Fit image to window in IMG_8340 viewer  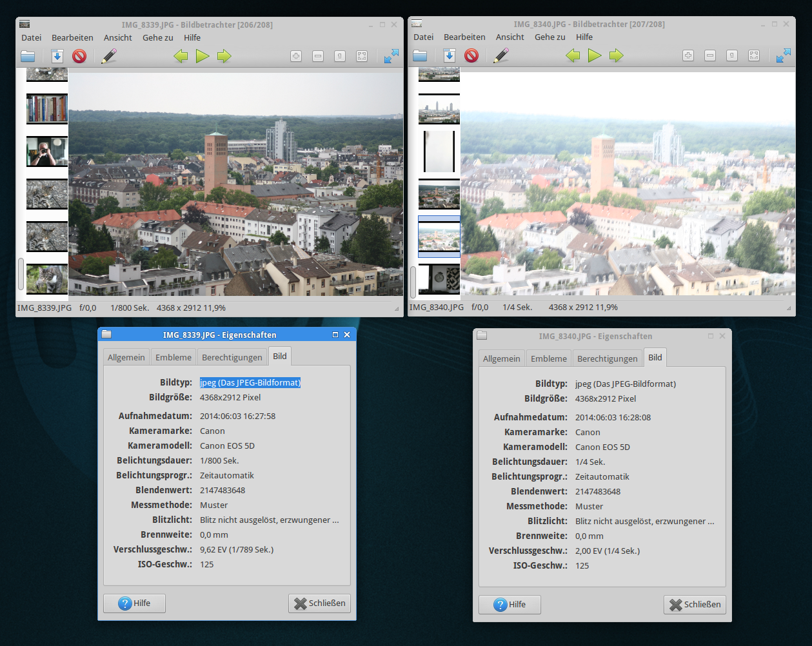(754, 55)
